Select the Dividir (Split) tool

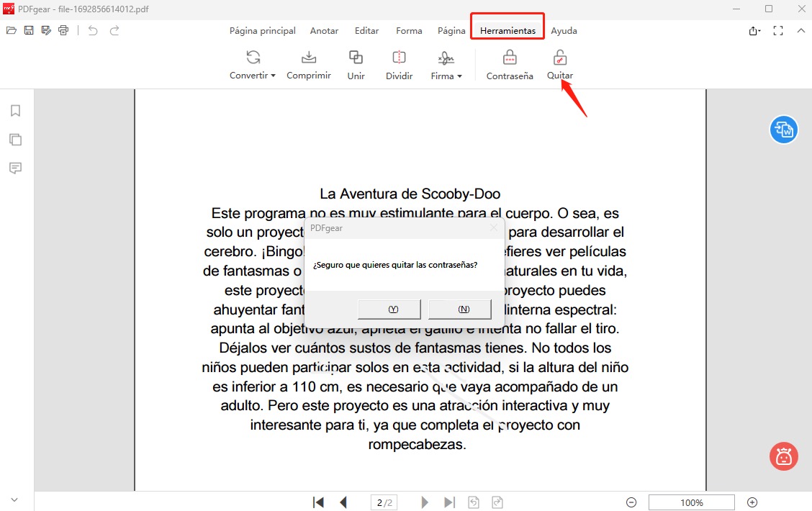coord(399,64)
